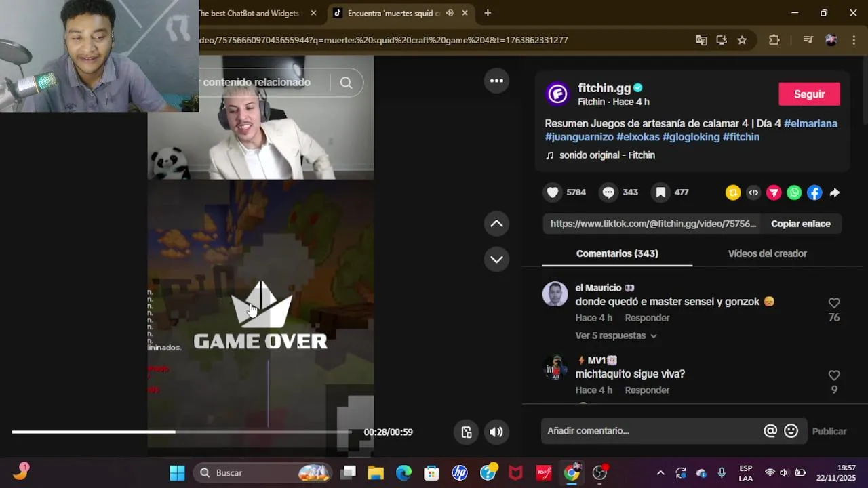Like MV1's comment
Image resolution: width=868 pixels, height=488 pixels.
(834, 375)
